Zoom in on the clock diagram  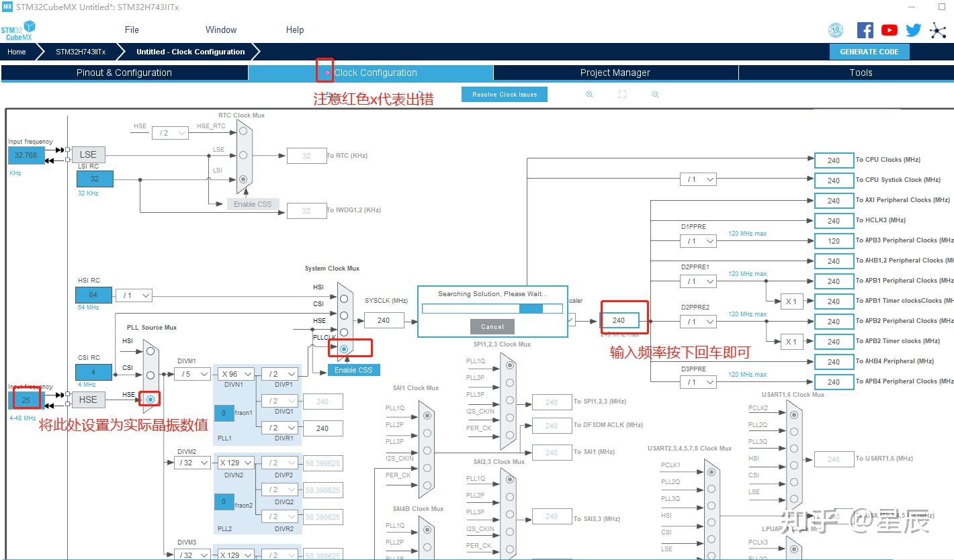589,95
